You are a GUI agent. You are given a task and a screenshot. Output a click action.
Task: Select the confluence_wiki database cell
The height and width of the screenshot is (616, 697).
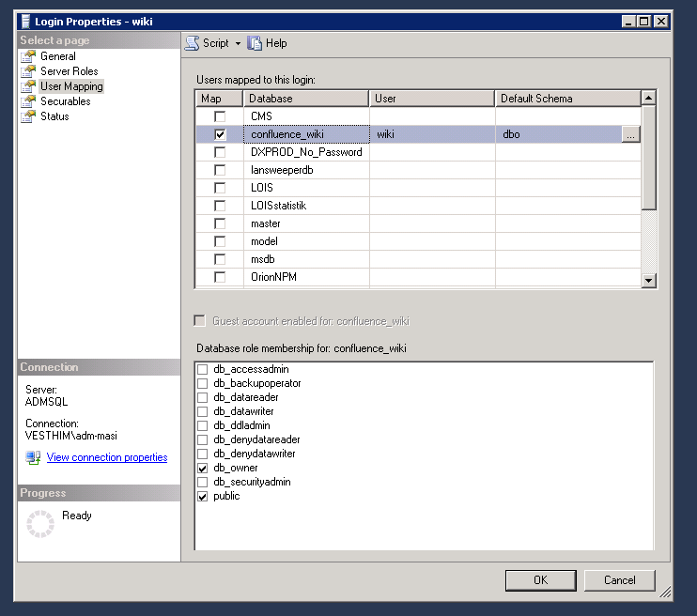pos(307,134)
